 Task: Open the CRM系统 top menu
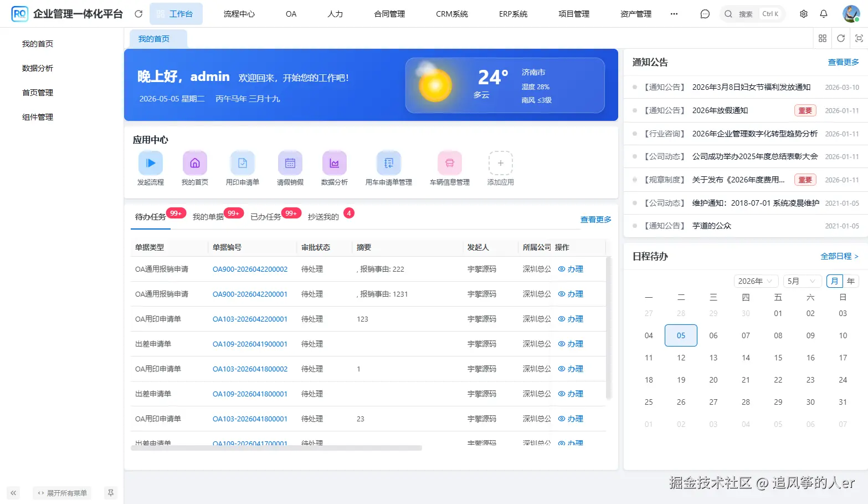pyautogui.click(x=452, y=14)
